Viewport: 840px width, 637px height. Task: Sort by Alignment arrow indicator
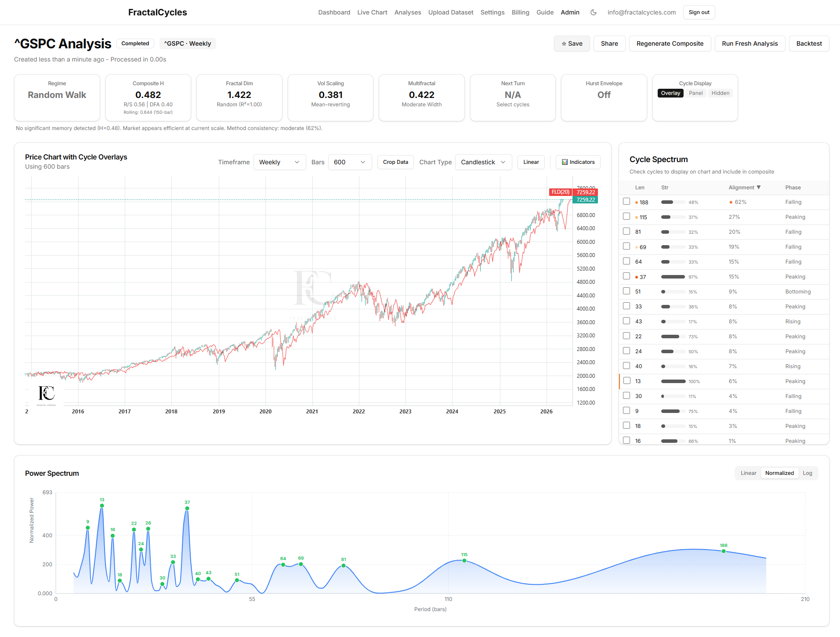tap(758, 187)
